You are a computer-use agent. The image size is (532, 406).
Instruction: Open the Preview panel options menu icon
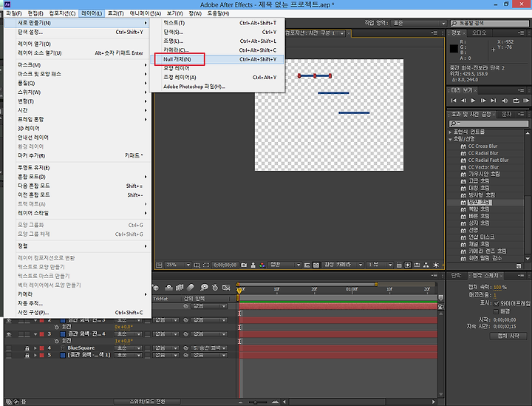pos(522,90)
